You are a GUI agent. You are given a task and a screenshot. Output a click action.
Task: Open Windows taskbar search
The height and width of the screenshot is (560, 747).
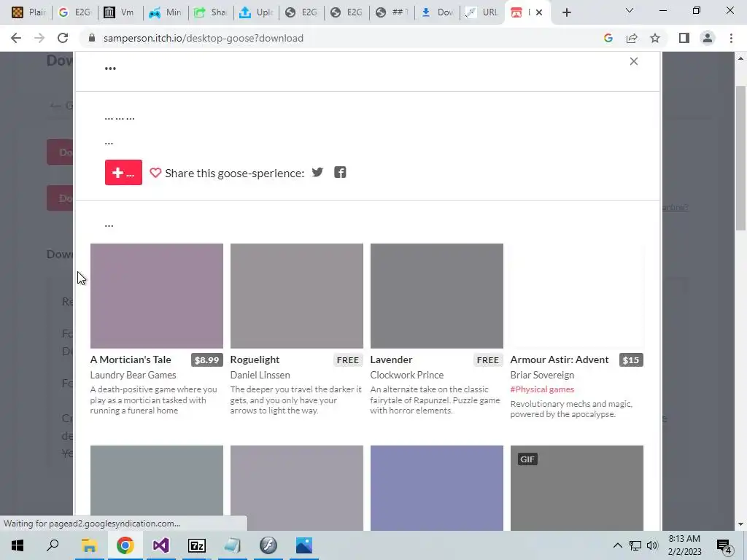pyautogui.click(x=53, y=545)
